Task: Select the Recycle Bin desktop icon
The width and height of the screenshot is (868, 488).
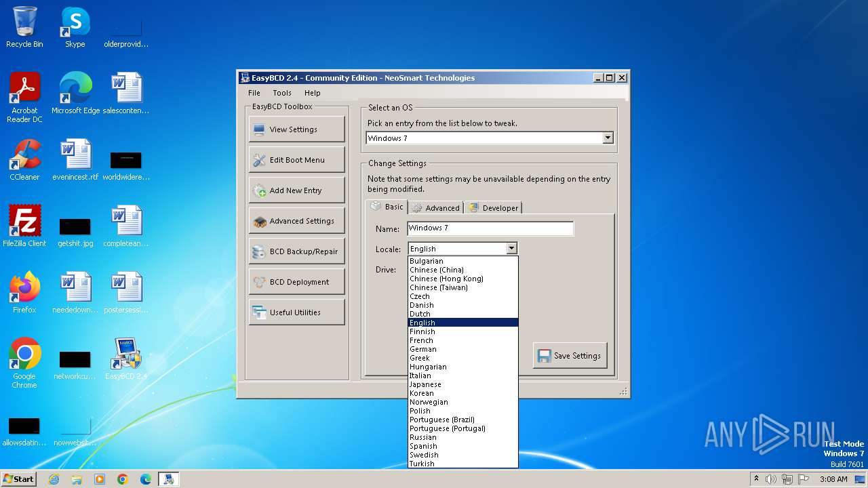Action: pyautogui.click(x=24, y=27)
